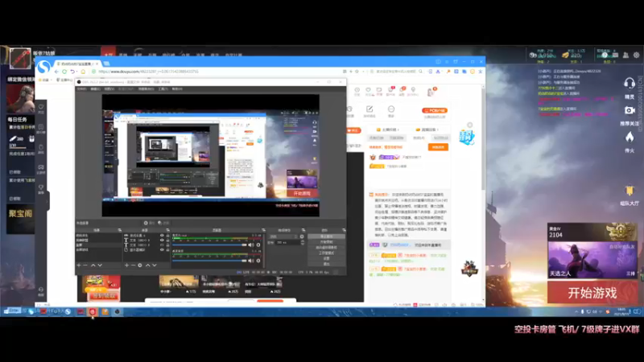
Task: Toggle visibility of second OBS source
Action: (162, 240)
